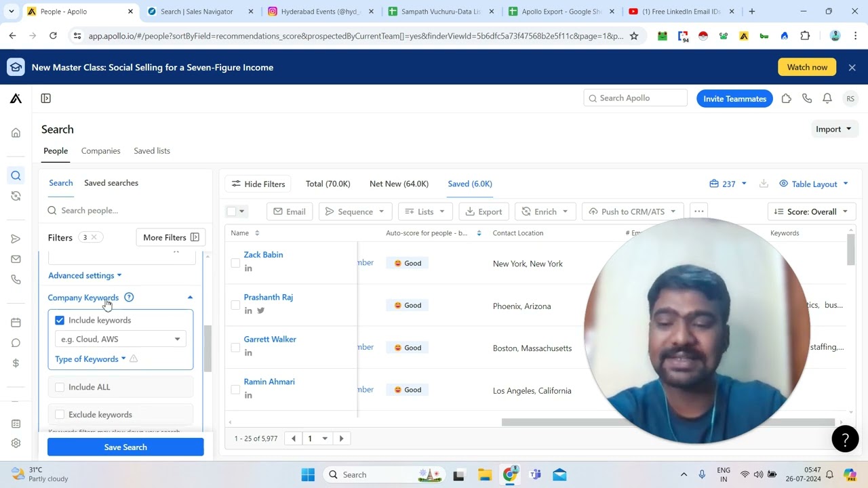Select Zack Babin row checkbox
The width and height of the screenshot is (868, 488).
235,263
